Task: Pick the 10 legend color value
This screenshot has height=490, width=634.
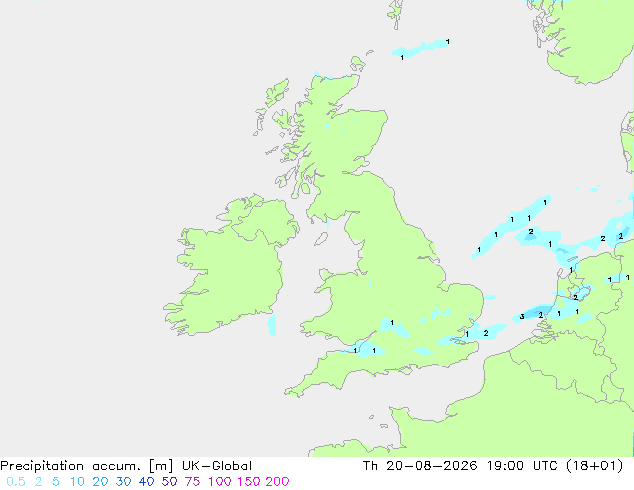Action: [77, 482]
